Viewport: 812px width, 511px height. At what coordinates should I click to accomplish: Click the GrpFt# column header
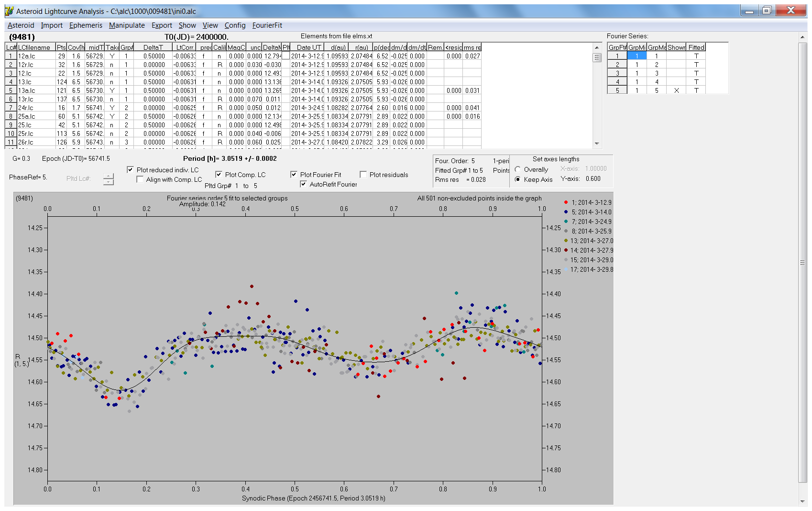click(x=617, y=47)
